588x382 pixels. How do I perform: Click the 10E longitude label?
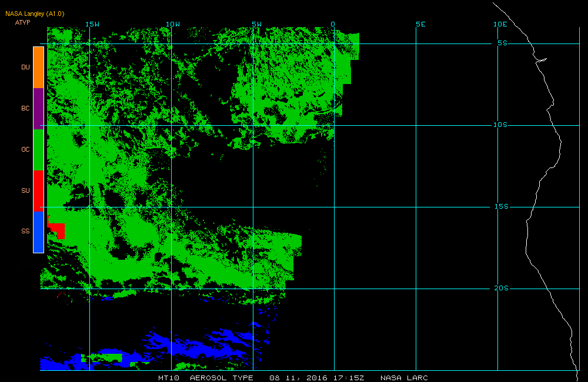(500, 24)
